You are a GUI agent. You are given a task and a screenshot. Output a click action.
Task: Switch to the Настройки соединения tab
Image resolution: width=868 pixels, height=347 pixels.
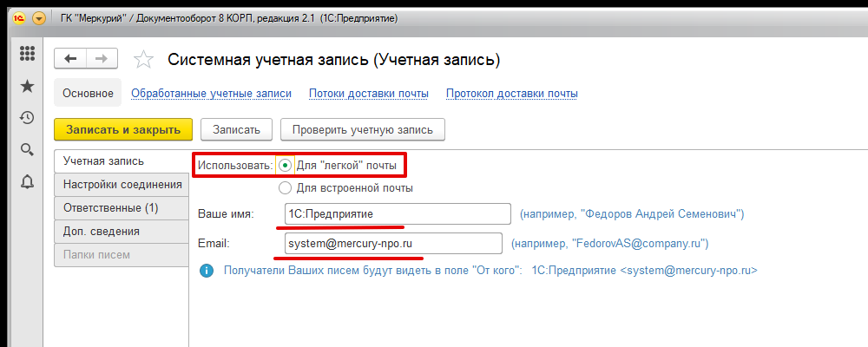click(120, 184)
